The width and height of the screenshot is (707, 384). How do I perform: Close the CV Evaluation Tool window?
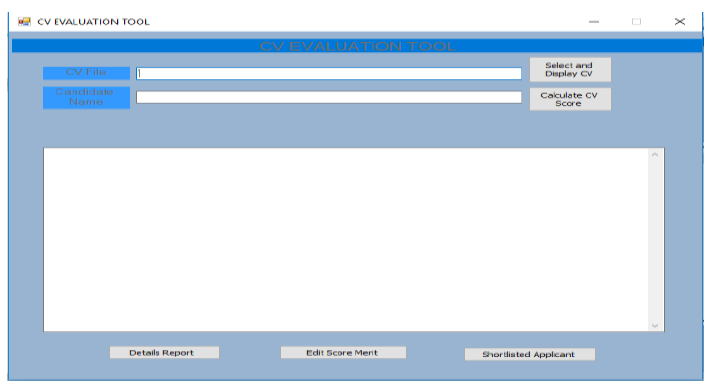[x=680, y=22]
